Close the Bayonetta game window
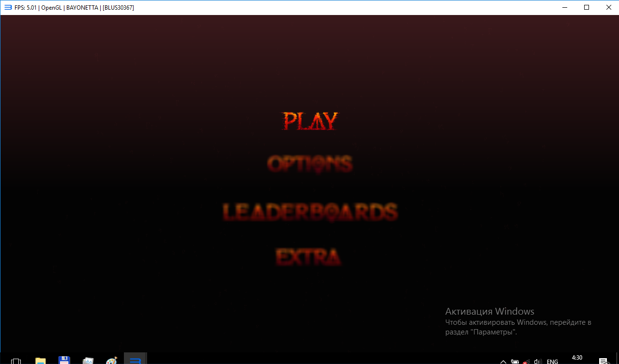Image resolution: width=619 pixels, height=364 pixels. point(608,7)
